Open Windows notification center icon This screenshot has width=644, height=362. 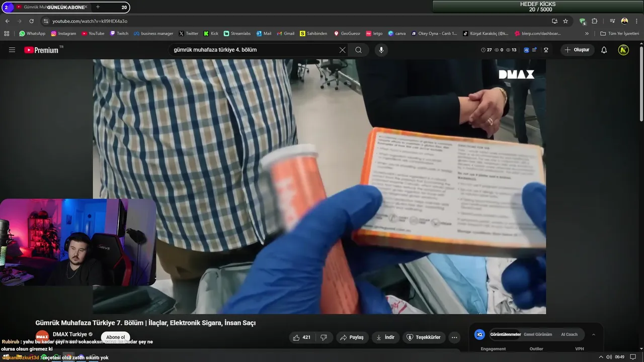click(633, 357)
